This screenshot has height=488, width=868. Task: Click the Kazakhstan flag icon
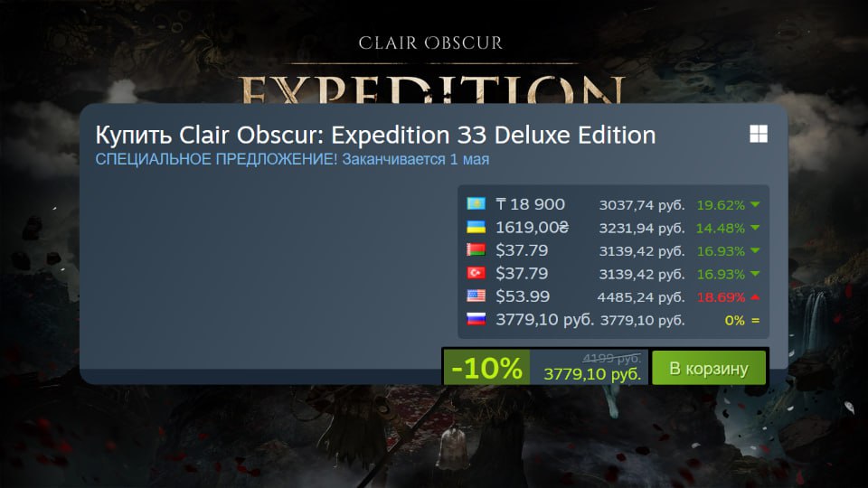[x=476, y=203]
